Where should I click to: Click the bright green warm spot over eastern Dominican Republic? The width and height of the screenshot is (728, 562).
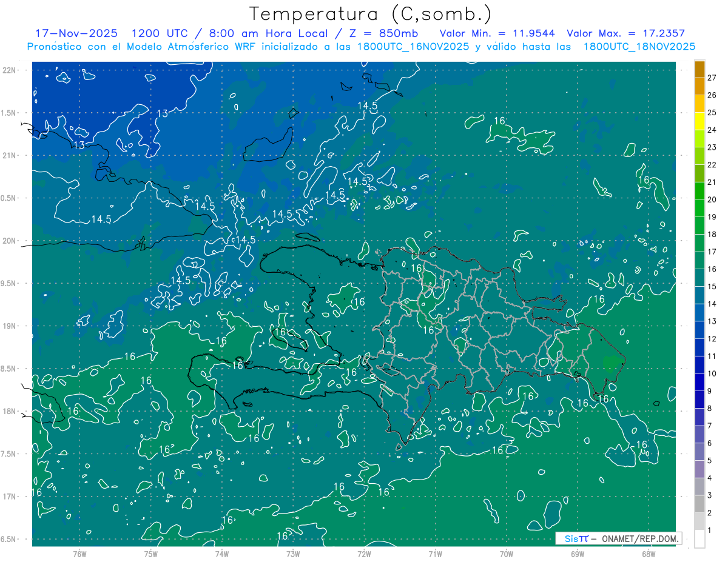(611, 363)
